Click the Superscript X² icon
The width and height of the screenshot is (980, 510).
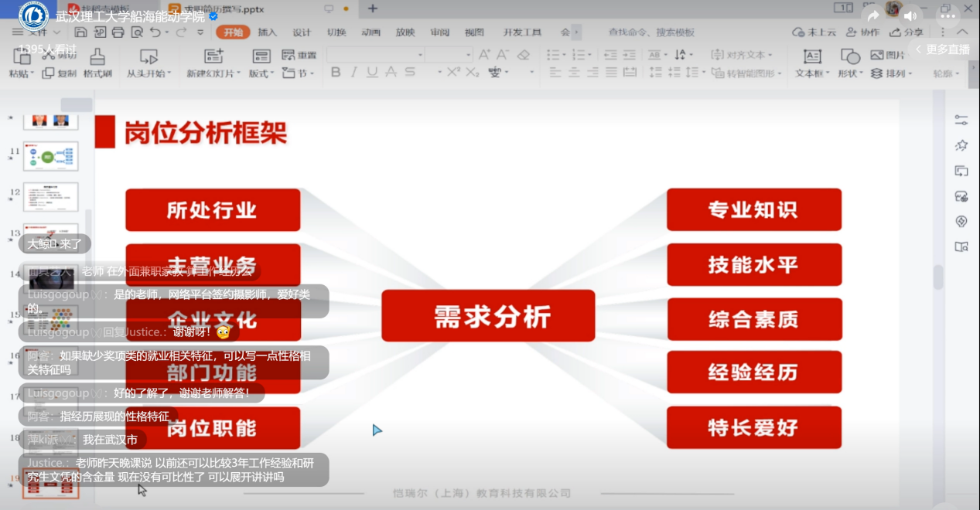[454, 73]
